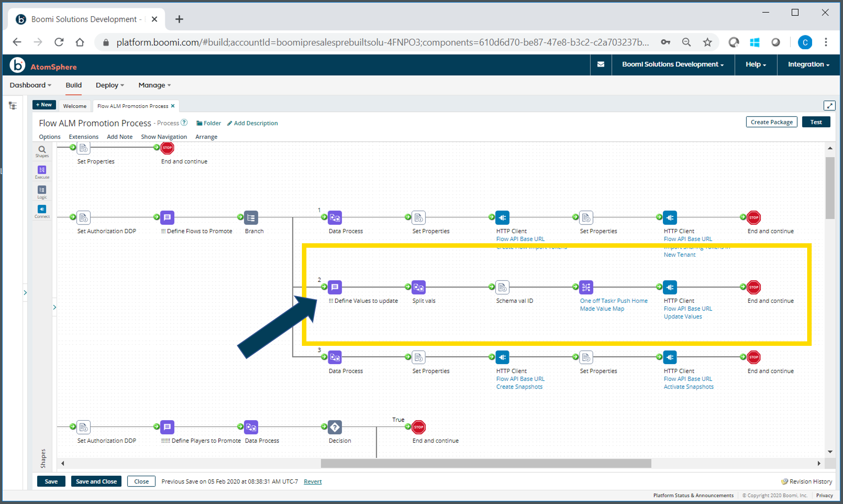Open Platform Status & Announcements link
The image size is (843, 504).
pyautogui.click(x=693, y=495)
